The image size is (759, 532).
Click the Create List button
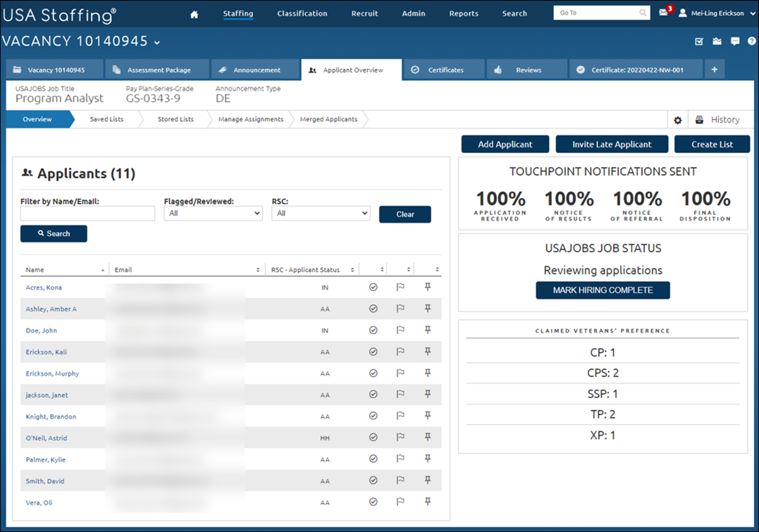[712, 144]
